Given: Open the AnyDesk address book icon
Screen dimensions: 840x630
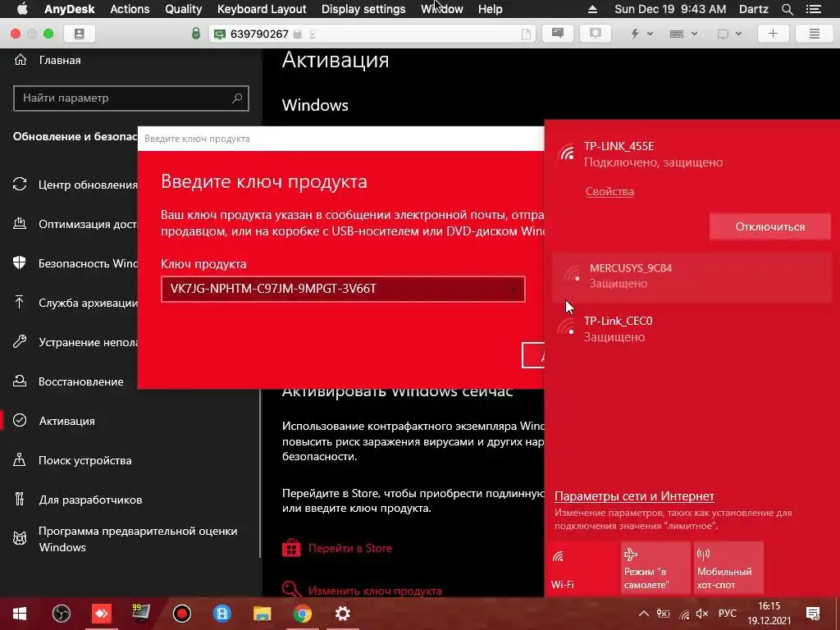Looking at the screenshot, I should click(80, 34).
